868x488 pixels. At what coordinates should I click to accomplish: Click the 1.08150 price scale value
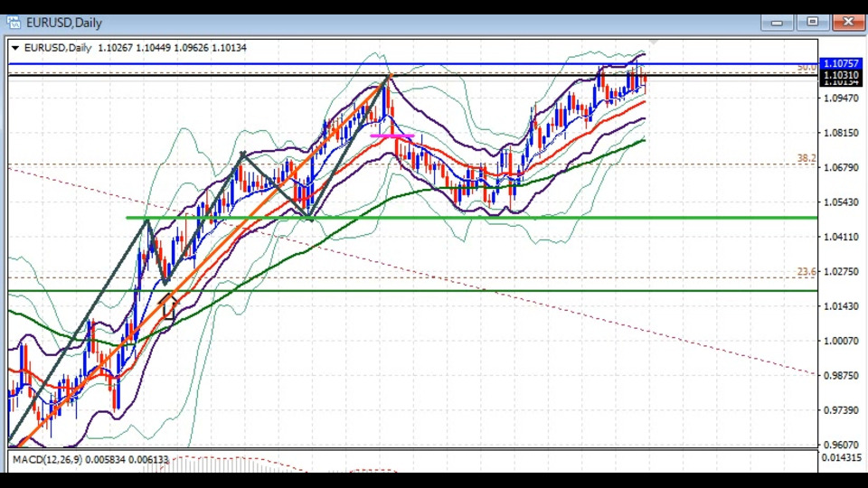(x=841, y=133)
